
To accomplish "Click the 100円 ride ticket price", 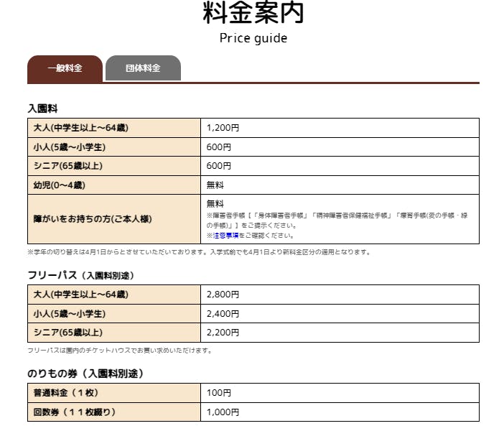I will coord(218,393).
